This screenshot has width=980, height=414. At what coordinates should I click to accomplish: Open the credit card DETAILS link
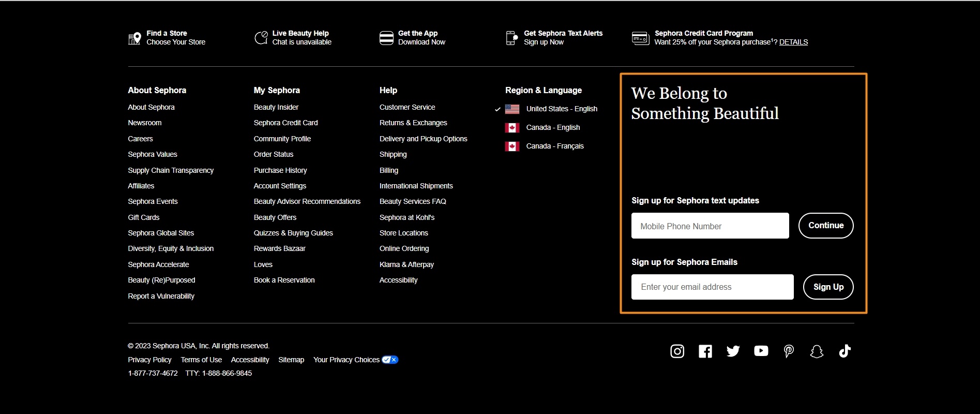click(x=793, y=42)
